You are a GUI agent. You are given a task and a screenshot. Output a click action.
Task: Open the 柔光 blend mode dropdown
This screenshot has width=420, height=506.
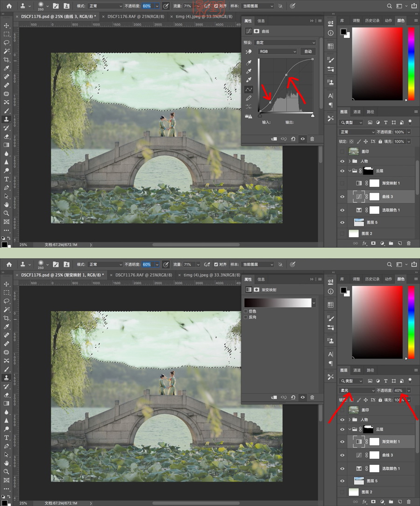[357, 390]
